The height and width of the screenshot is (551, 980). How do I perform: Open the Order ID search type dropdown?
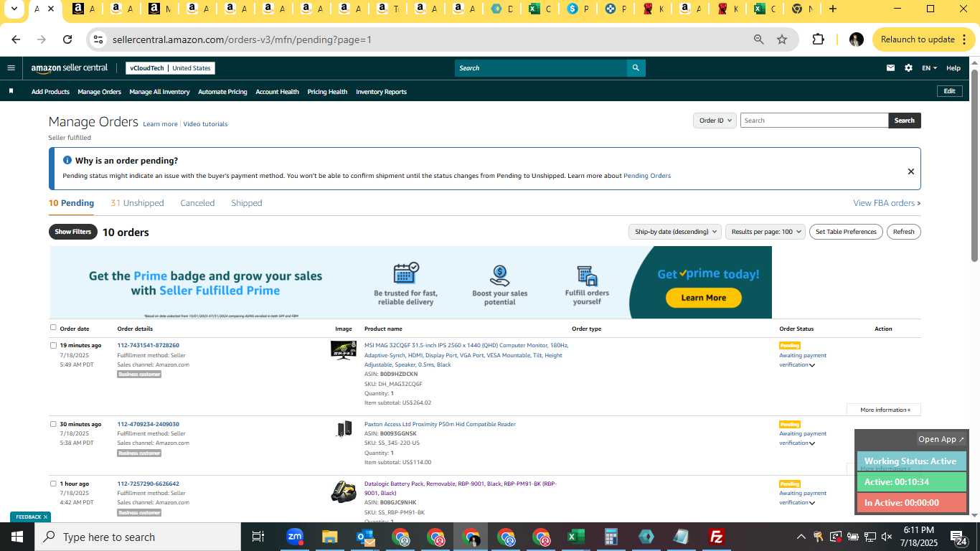pos(715,121)
